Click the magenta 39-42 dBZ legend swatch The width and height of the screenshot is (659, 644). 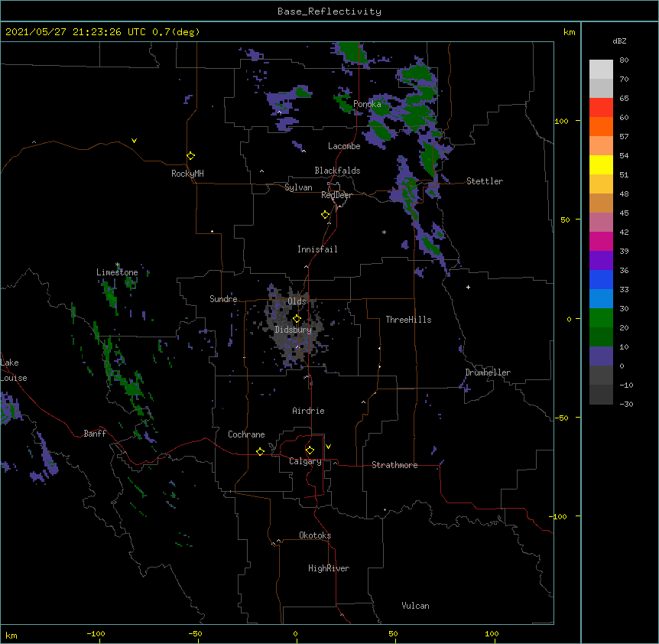click(601, 241)
